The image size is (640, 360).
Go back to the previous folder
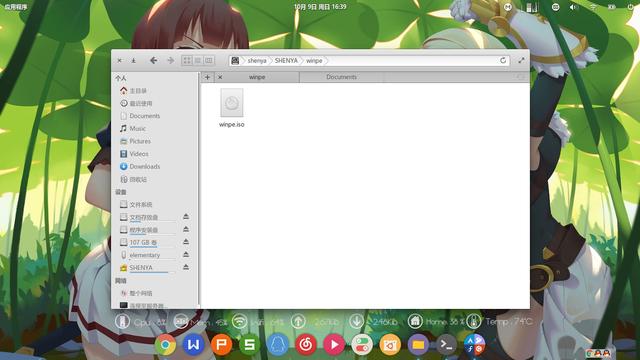(153, 60)
